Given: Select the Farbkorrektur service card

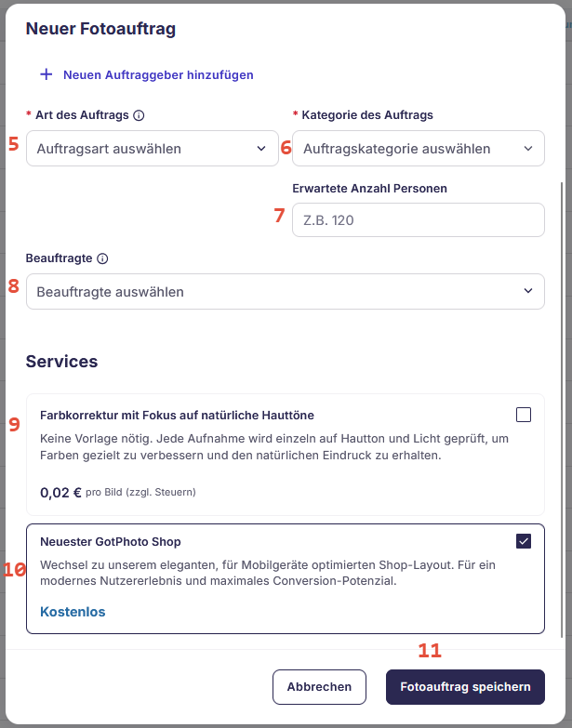Looking at the screenshot, I should [286, 455].
